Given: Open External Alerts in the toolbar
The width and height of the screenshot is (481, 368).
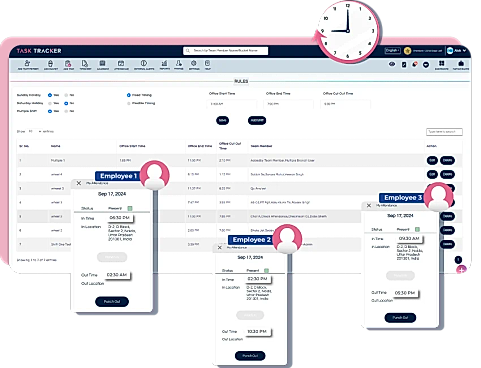Looking at the screenshot, I should (x=144, y=65).
